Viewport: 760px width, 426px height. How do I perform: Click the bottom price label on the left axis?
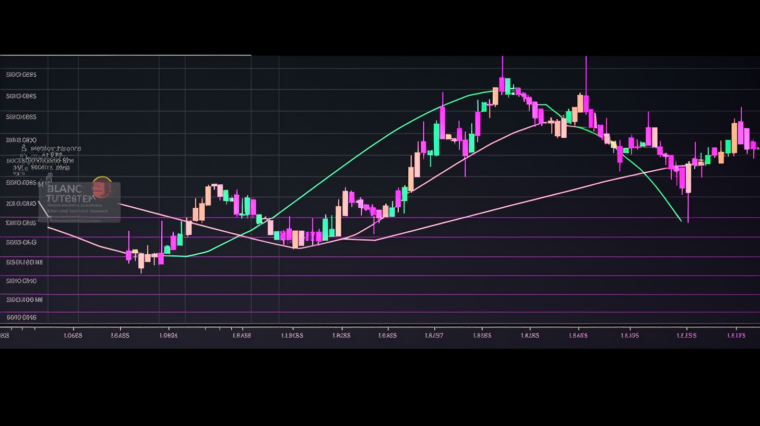21,317
